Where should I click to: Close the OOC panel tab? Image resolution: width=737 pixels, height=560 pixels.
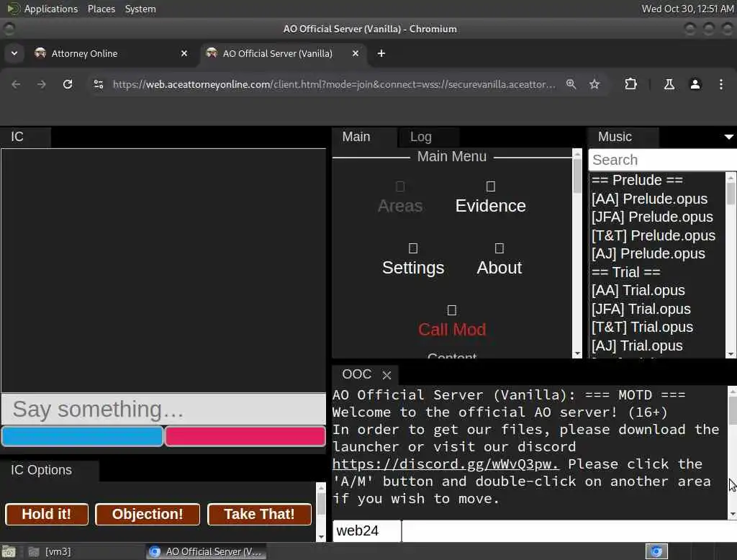(x=386, y=375)
